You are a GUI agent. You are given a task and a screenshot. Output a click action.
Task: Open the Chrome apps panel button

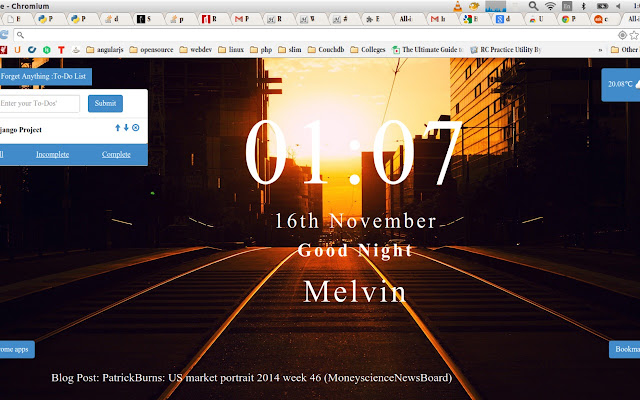[x=17, y=349]
